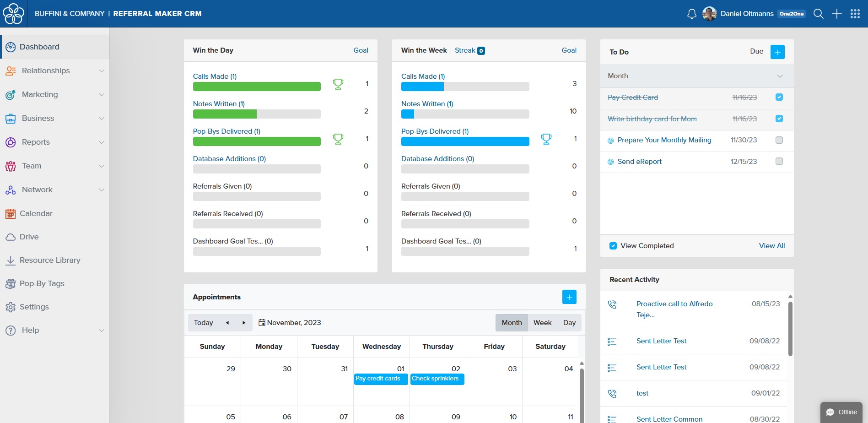Click Win the Day Pop-Bys Delivered trophy
The height and width of the screenshot is (423, 868).
tap(338, 139)
